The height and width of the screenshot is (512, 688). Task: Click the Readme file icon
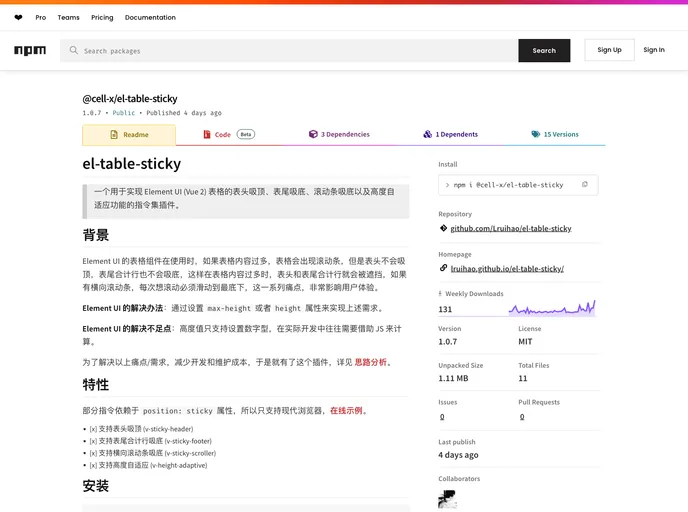point(114,135)
